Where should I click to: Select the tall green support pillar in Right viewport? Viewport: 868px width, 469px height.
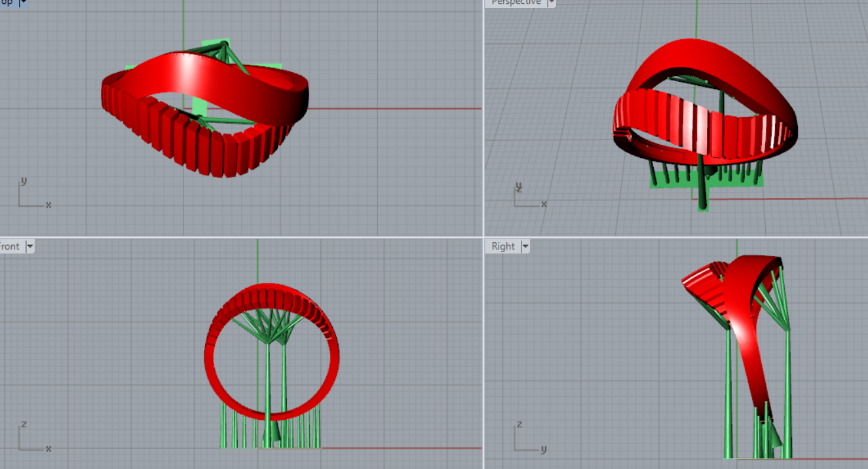(x=787, y=393)
